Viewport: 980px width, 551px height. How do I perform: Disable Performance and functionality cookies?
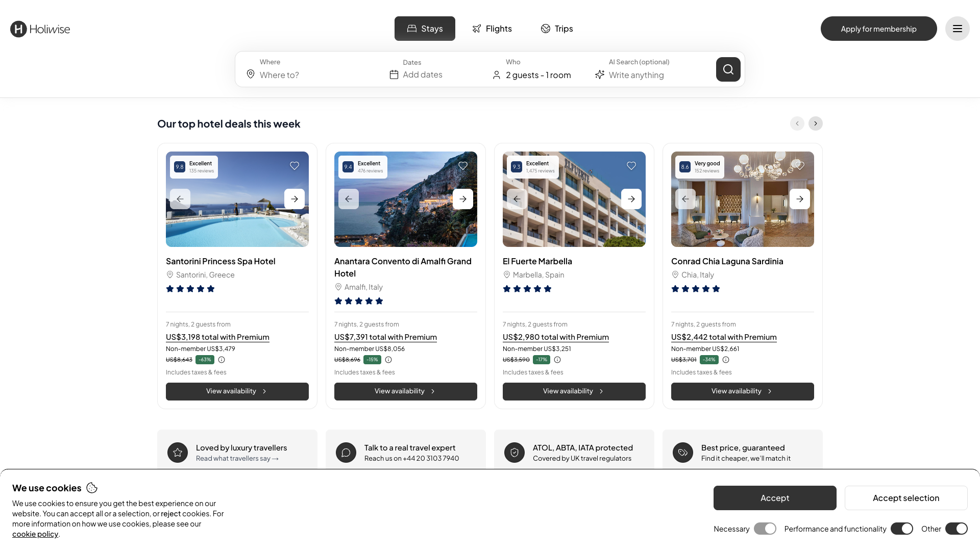point(901,529)
